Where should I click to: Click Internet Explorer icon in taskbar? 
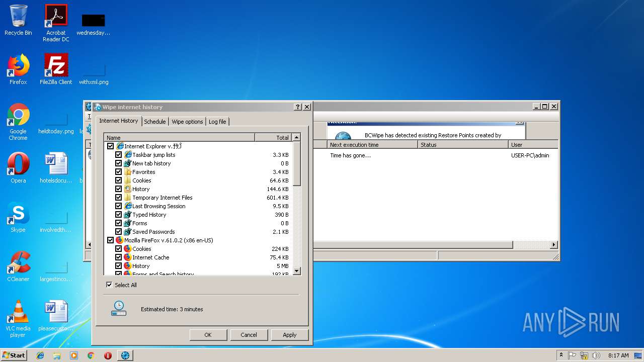(x=40, y=355)
